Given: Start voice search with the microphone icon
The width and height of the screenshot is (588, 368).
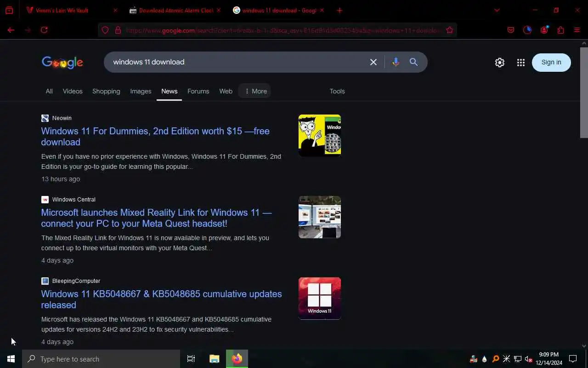Looking at the screenshot, I should point(396,62).
